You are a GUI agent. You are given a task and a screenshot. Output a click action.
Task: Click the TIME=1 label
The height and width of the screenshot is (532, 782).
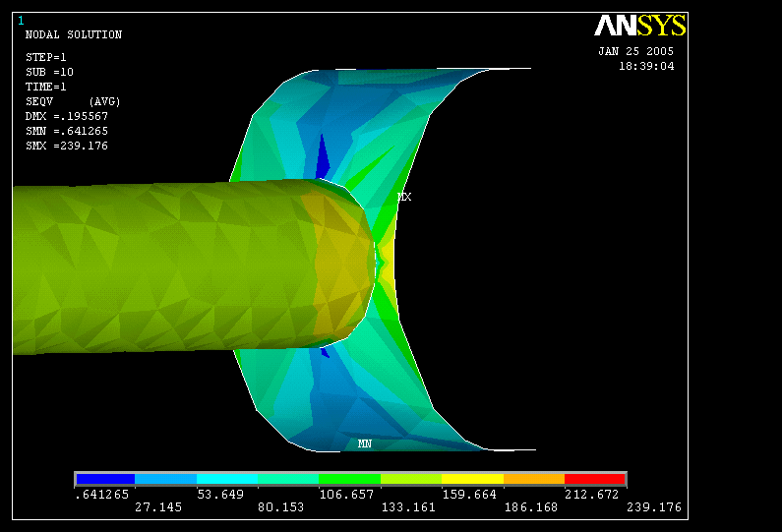[46, 87]
